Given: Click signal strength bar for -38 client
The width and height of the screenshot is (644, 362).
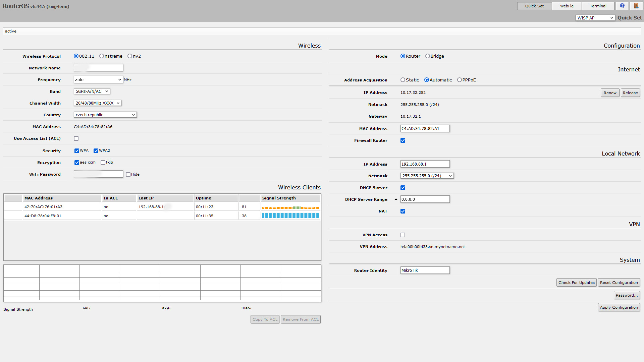Looking at the screenshot, I should tap(290, 216).
